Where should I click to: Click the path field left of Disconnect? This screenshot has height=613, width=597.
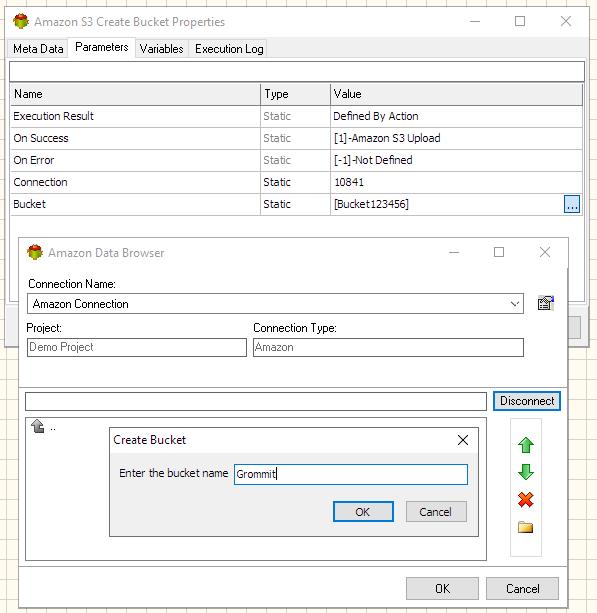tap(256, 401)
